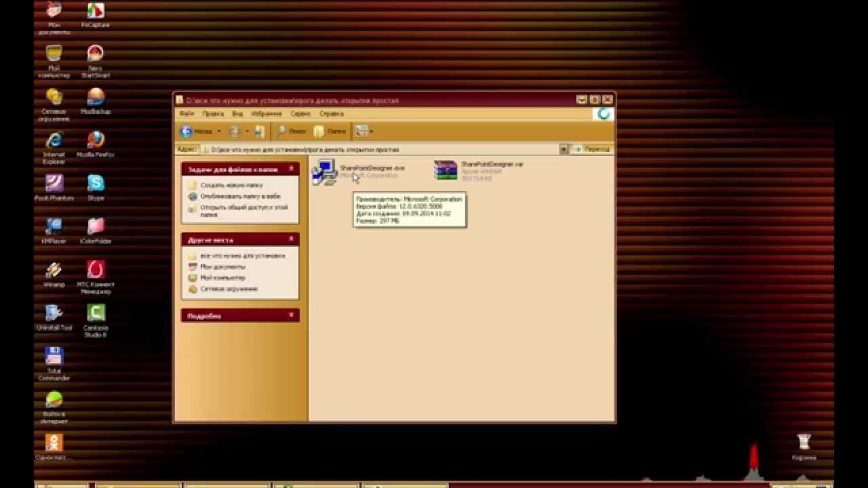Click the Internet Explorer desktop icon
The image size is (868, 488).
[54, 148]
